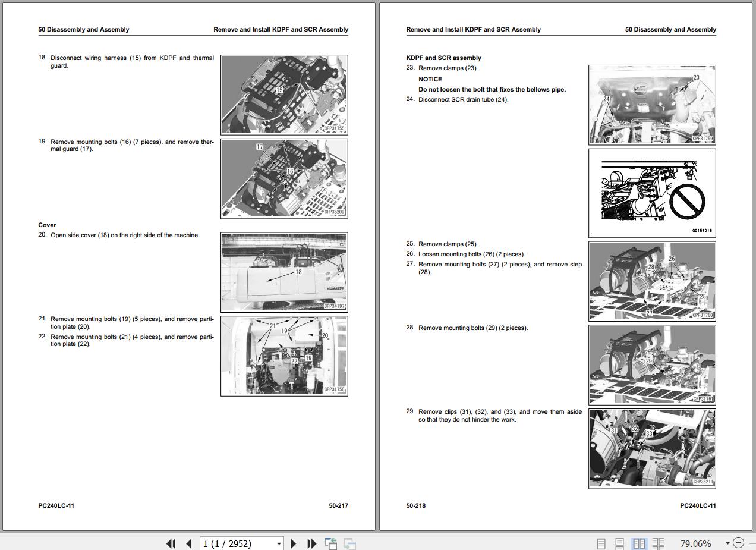Click the 79.06% zoom value field
Image resolution: width=756 pixels, height=550 pixels.
tap(695, 543)
